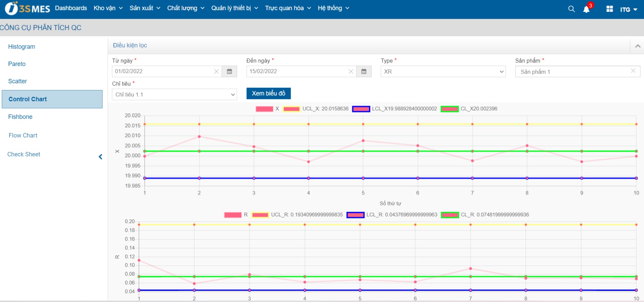Remove Sản phẩm 1 selection
This screenshot has height=302, width=644.
(633, 71)
